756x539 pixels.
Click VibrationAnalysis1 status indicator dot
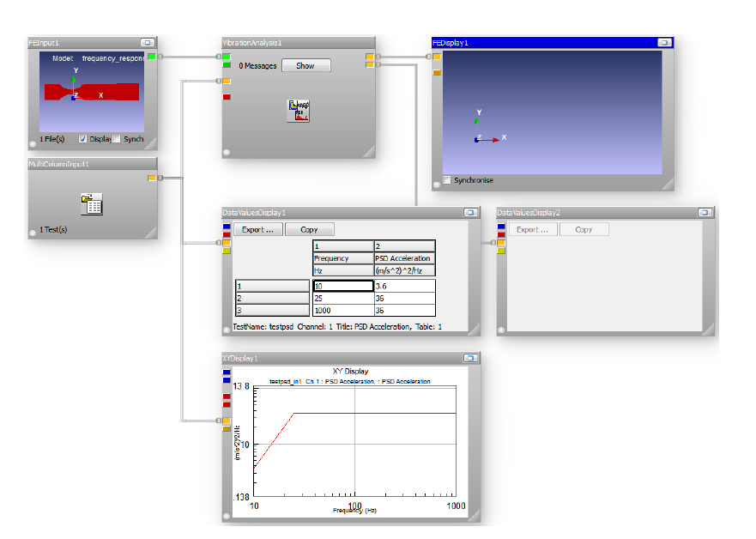coord(227,153)
